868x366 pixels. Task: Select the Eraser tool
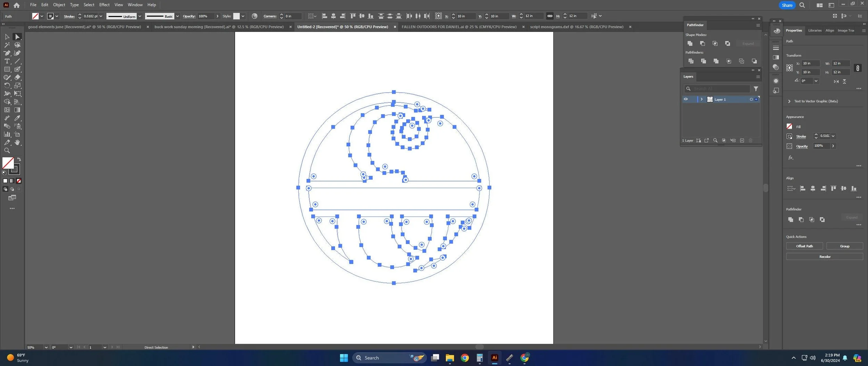point(17,77)
